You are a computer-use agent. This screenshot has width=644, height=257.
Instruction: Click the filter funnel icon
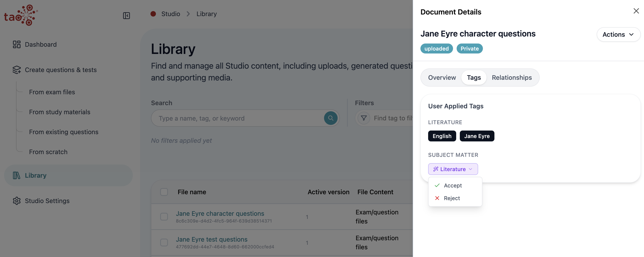click(x=364, y=118)
